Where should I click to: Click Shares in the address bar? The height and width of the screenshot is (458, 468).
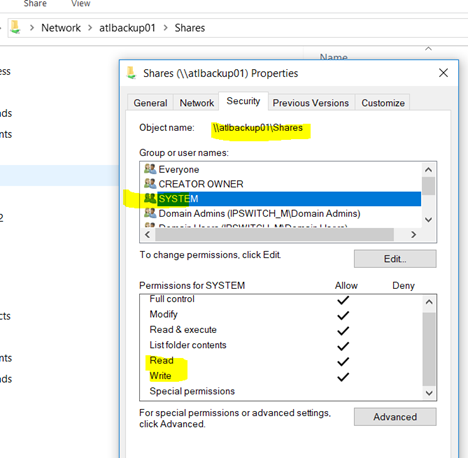tap(190, 28)
